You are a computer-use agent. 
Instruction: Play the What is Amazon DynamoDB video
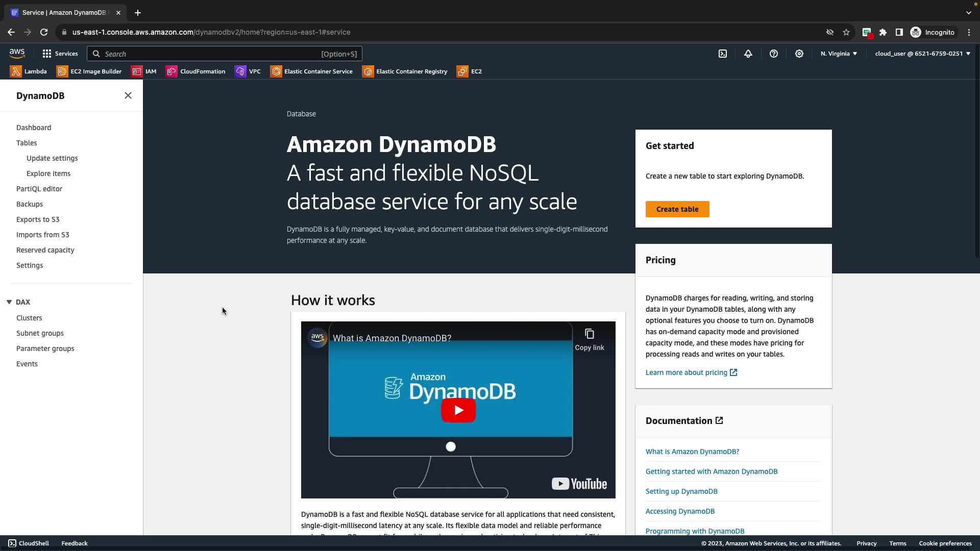point(458,410)
